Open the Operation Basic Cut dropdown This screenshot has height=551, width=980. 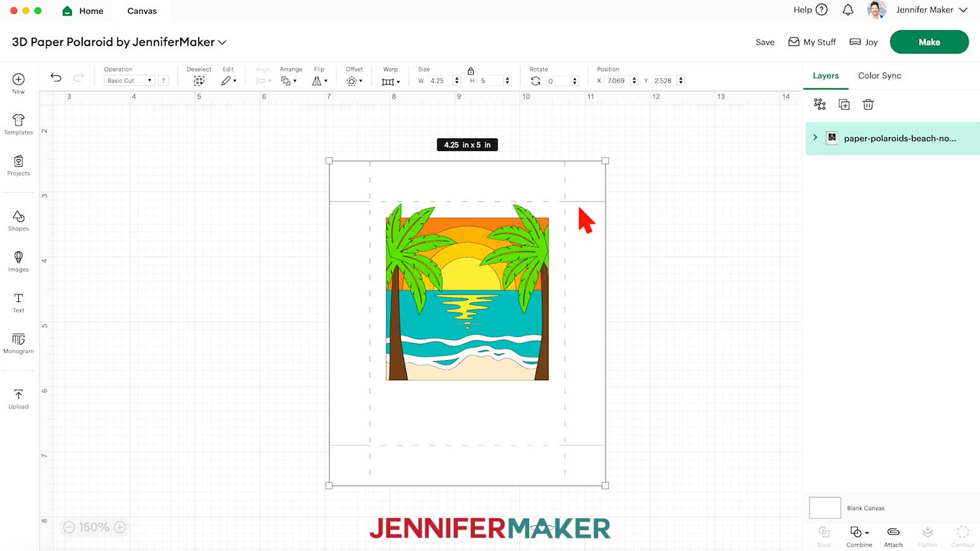click(129, 81)
